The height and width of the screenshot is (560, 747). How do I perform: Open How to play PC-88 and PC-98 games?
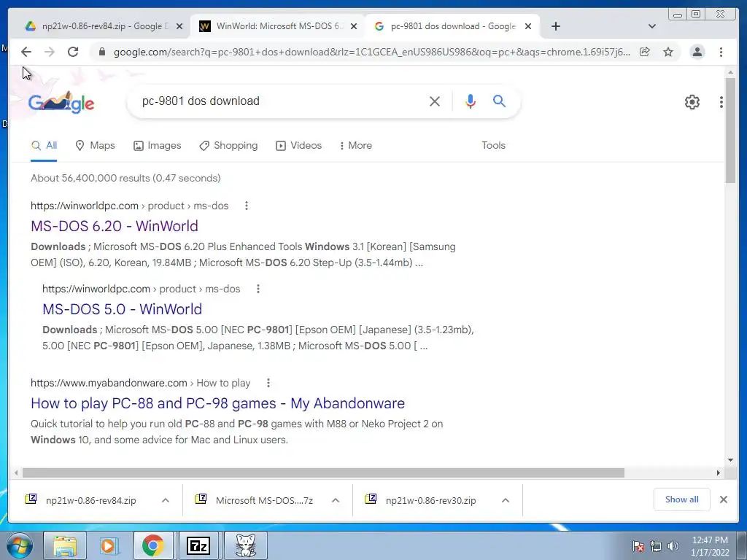(x=217, y=403)
